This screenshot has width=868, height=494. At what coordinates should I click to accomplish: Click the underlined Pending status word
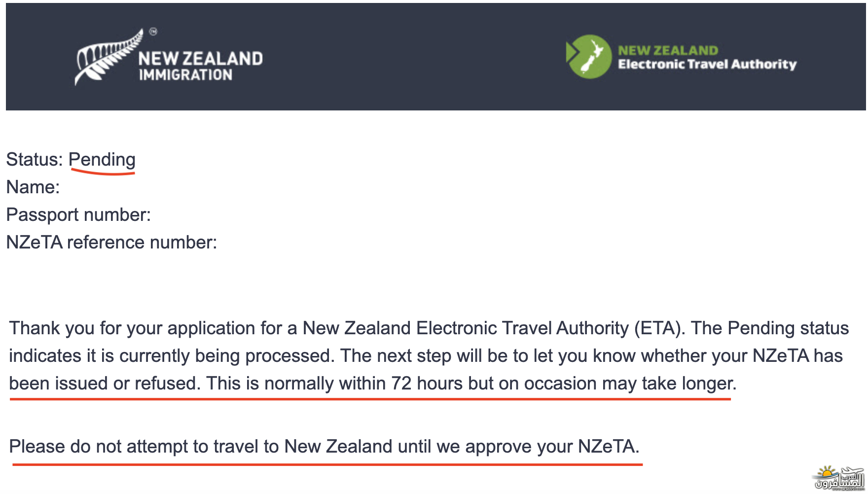tap(102, 160)
